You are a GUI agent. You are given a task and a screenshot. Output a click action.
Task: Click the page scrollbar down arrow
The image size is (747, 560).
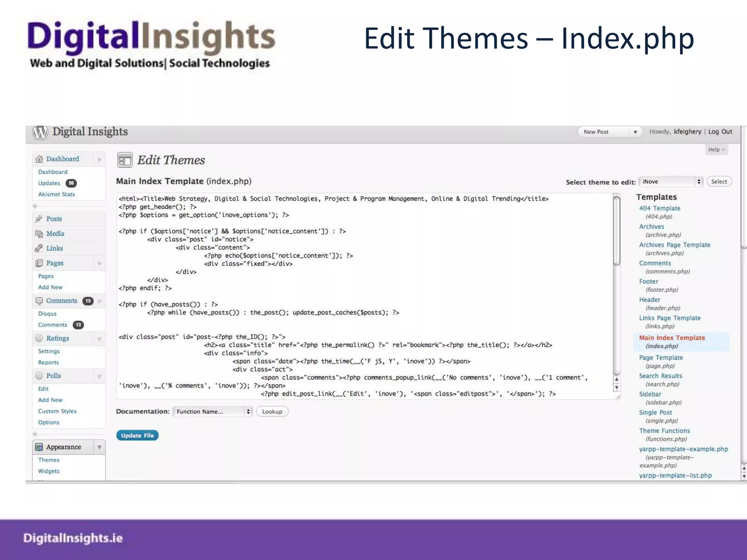pos(744,476)
